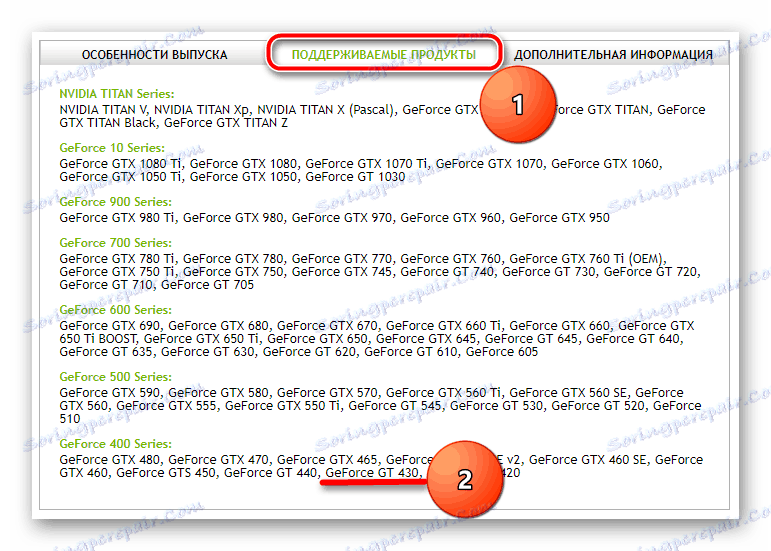
Task: Click GeForce GT 710 text
Action: click(105, 285)
